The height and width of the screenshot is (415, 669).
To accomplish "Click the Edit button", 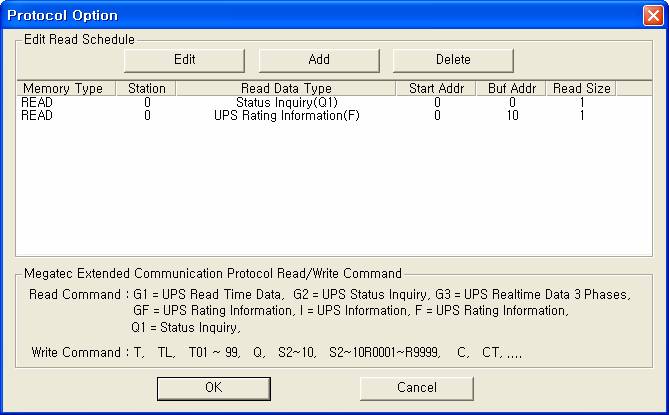I will 184,60.
